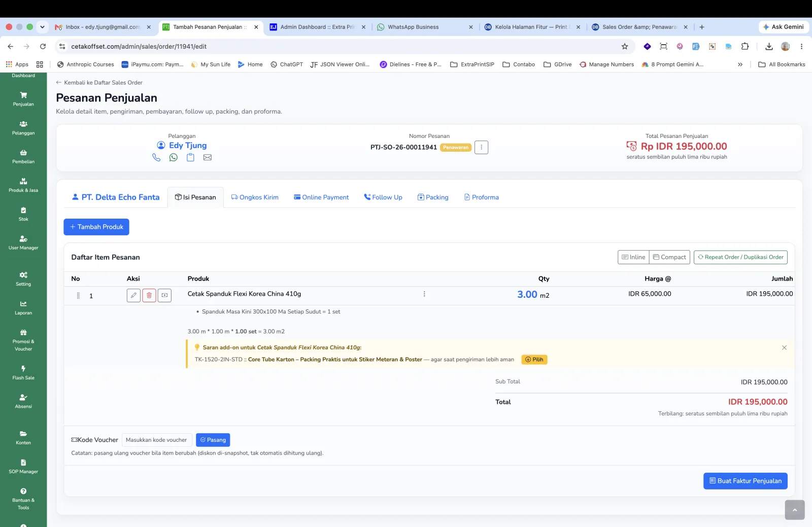This screenshot has height=527, width=812.
Task: Focus the Masukkan kode voucher field
Action: 157,440
